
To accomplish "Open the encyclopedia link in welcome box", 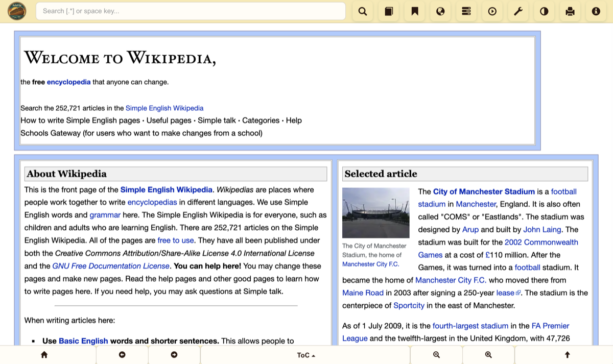I will pos(68,82).
